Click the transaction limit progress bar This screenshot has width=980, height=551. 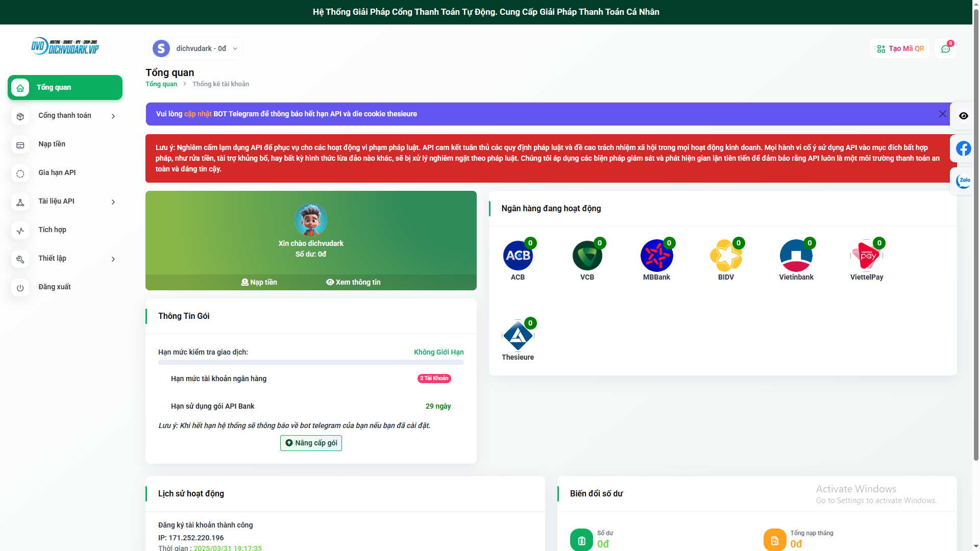pos(310,362)
